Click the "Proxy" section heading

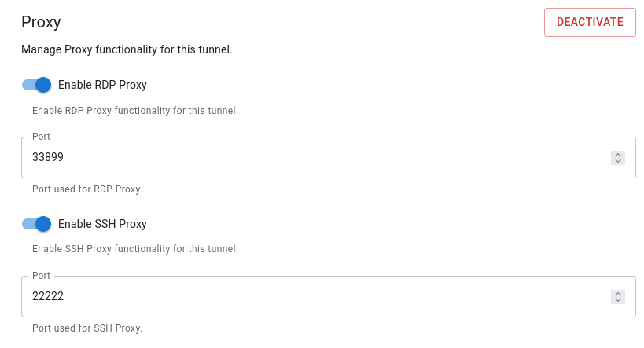pos(41,22)
